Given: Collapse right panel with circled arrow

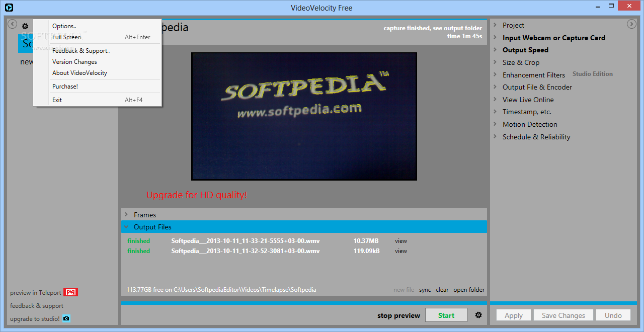Looking at the screenshot, I should click(631, 24).
